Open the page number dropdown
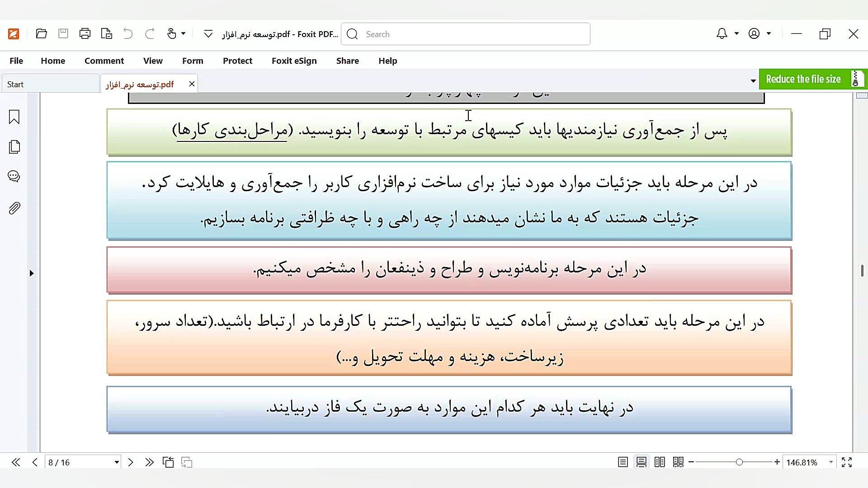The width and height of the screenshot is (868, 488). (117, 462)
